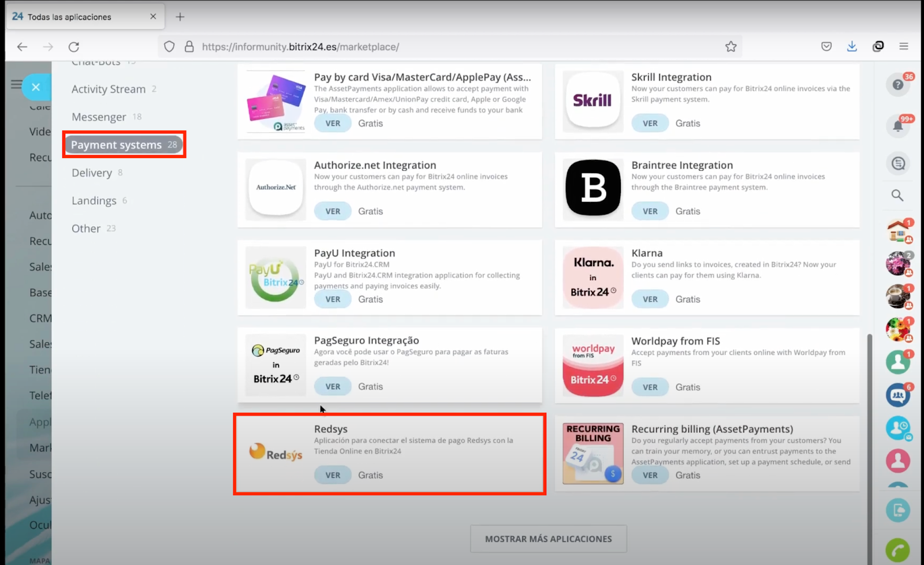
Task: Click Mostrar más aplicaciones button
Action: (x=549, y=538)
